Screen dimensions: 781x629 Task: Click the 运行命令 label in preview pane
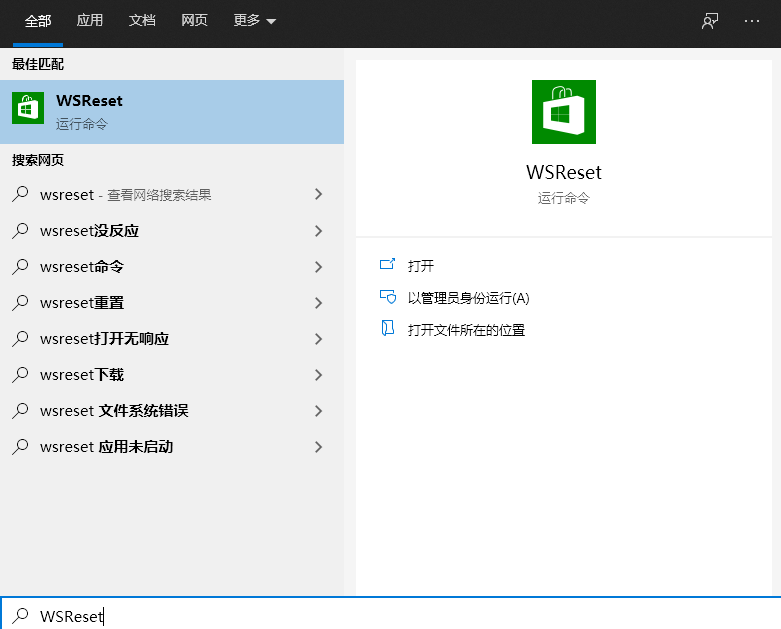pyautogui.click(x=564, y=198)
